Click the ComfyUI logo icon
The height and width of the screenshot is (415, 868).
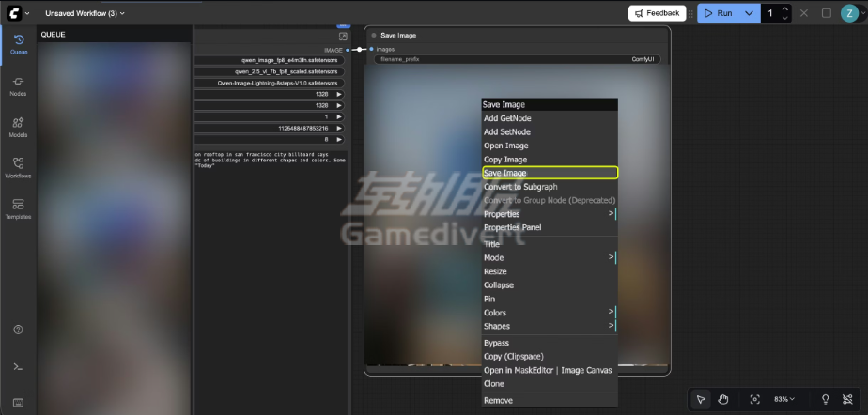(14, 13)
